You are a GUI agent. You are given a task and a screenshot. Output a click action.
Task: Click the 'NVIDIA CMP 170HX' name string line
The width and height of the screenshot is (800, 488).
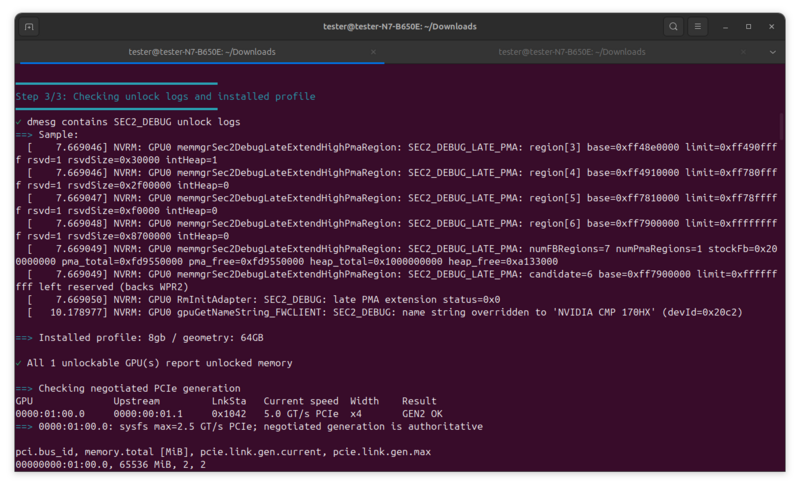point(385,312)
